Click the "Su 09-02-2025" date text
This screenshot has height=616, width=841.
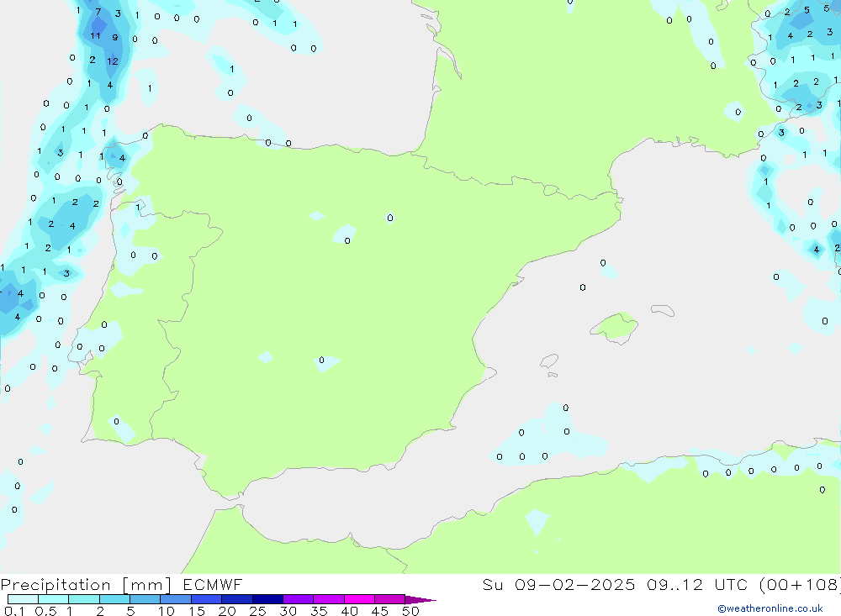pos(558,584)
